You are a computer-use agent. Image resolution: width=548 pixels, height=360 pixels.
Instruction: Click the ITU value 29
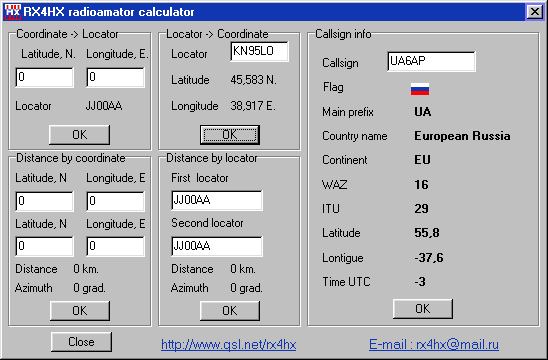click(421, 209)
